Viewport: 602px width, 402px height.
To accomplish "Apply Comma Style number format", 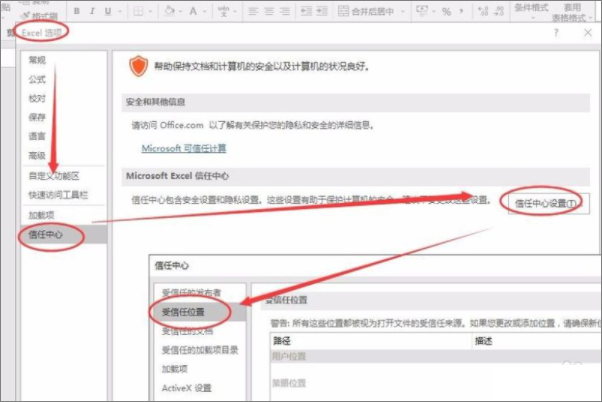I will 461,12.
